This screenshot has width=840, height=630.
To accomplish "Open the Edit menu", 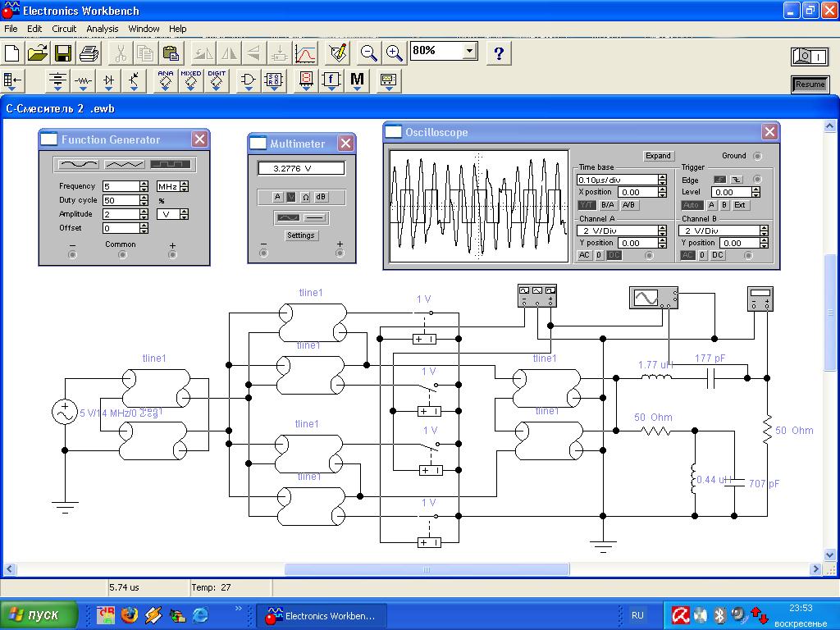I will (x=34, y=29).
